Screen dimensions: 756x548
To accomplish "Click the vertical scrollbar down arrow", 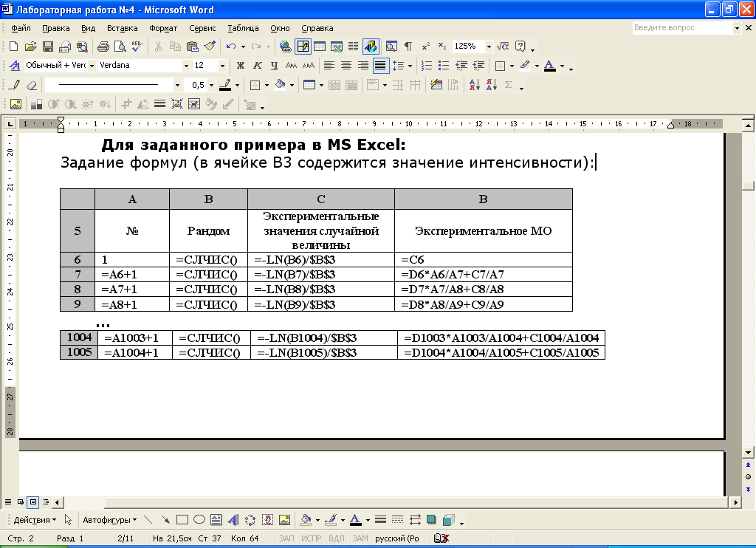I will coord(749,453).
